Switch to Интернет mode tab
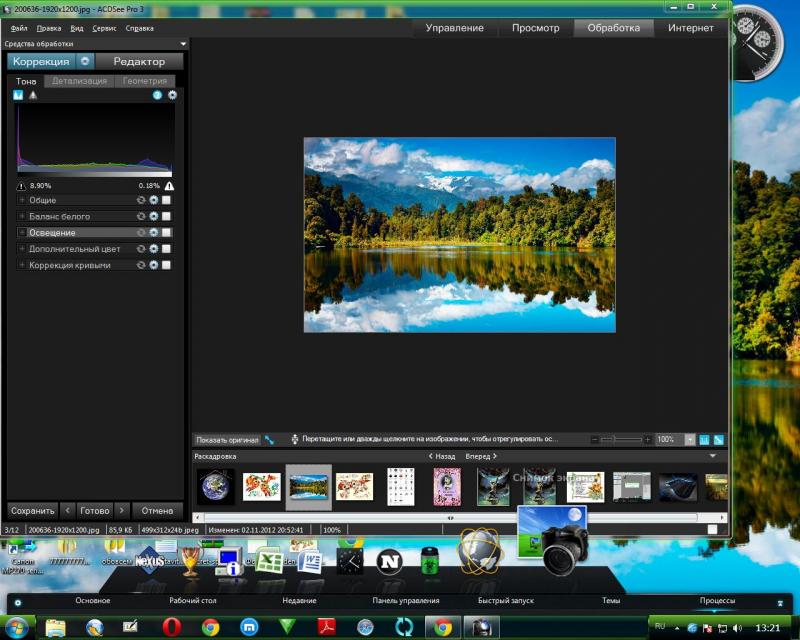800x640 pixels. click(x=690, y=28)
